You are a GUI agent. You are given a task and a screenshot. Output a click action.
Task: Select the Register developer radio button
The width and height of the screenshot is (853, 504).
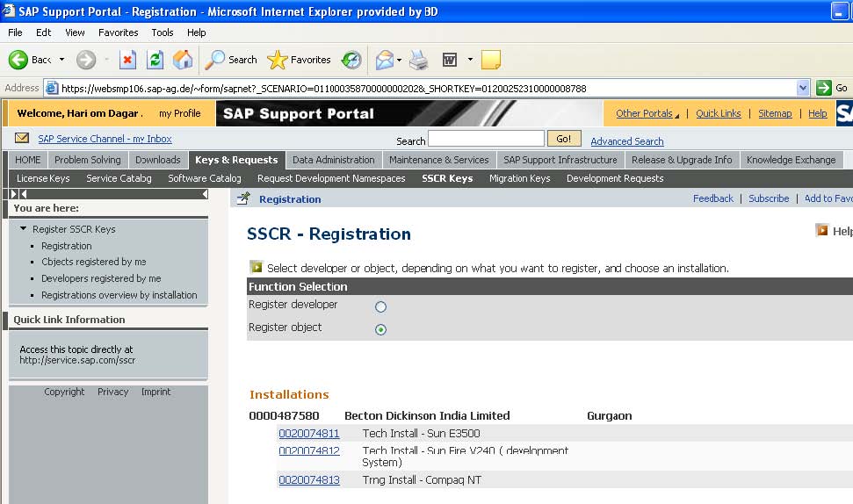[380, 306]
